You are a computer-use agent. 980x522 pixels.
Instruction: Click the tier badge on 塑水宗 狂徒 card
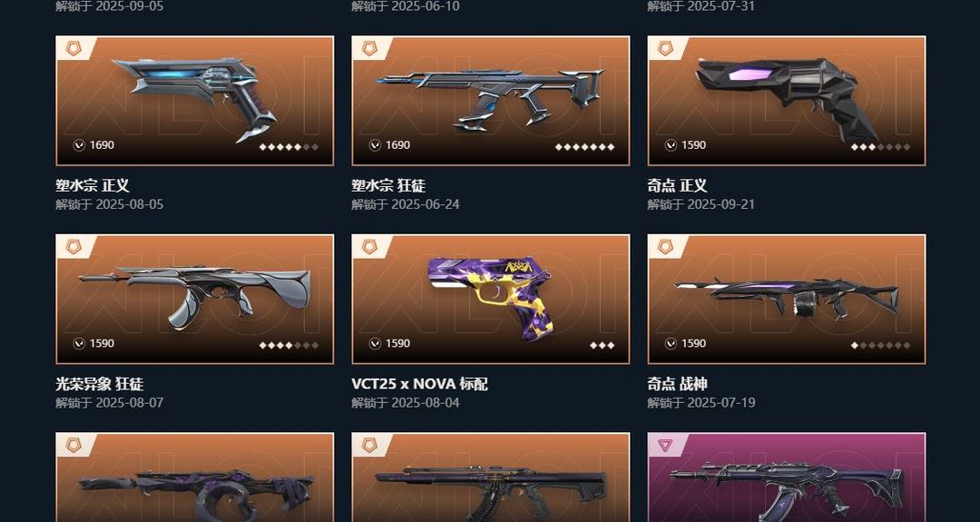369,48
